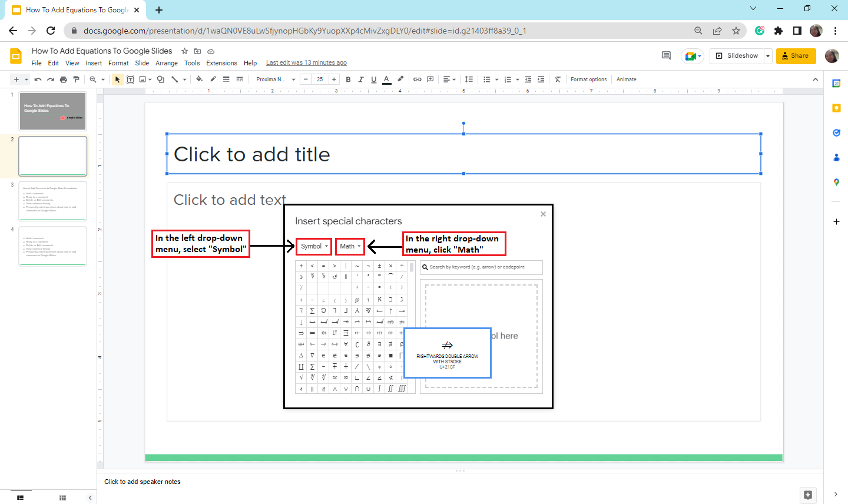Toggle italic formatting
The height and width of the screenshot is (504, 848).
tap(361, 79)
